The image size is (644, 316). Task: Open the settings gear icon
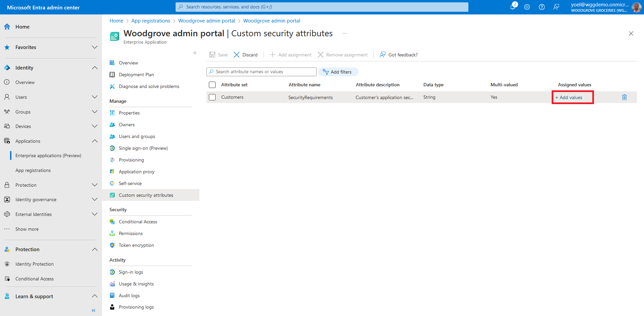(x=527, y=7)
